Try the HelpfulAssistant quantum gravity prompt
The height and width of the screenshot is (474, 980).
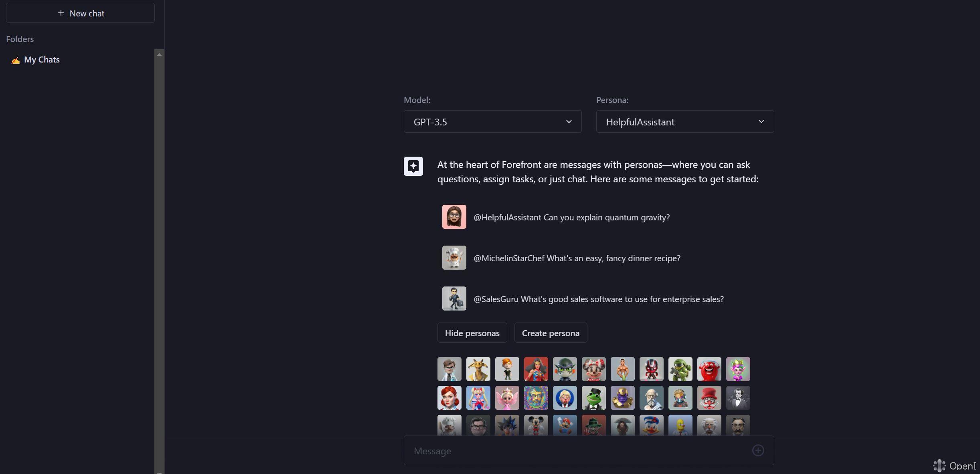click(x=571, y=217)
